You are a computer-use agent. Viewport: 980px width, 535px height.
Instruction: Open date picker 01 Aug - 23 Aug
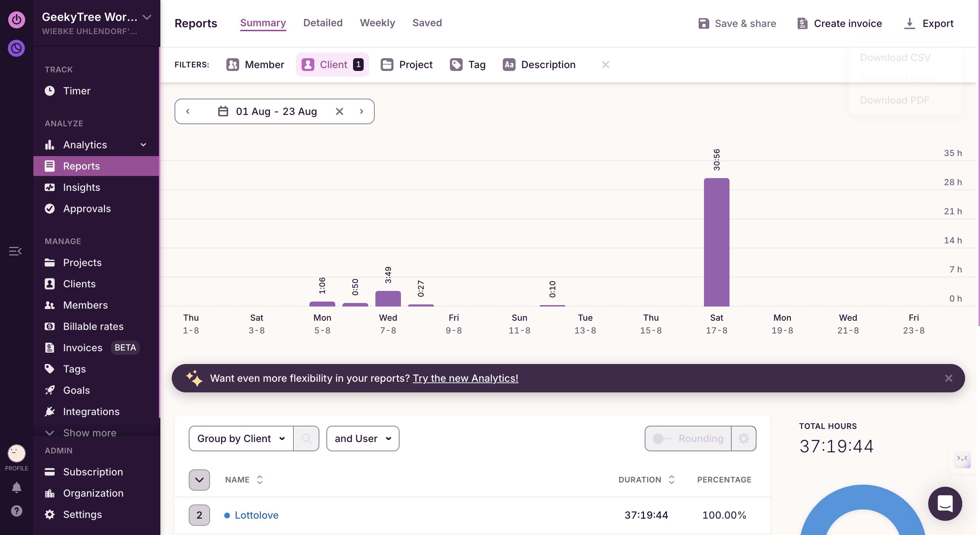267,111
